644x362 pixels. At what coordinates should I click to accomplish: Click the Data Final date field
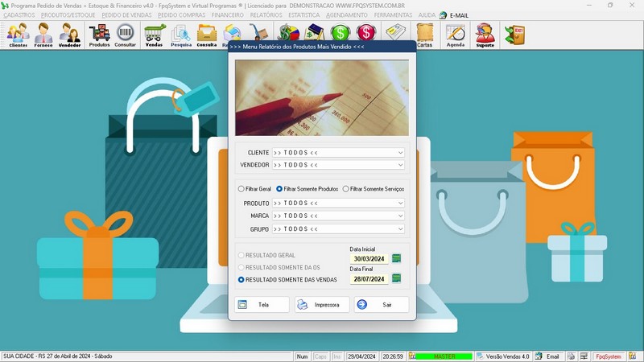(369, 278)
